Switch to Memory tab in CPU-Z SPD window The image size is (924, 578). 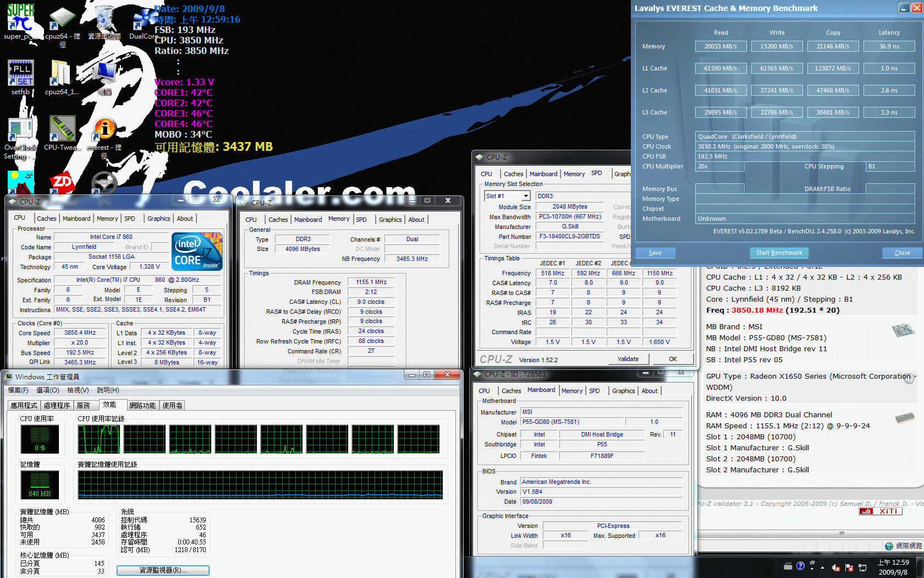coord(574,174)
